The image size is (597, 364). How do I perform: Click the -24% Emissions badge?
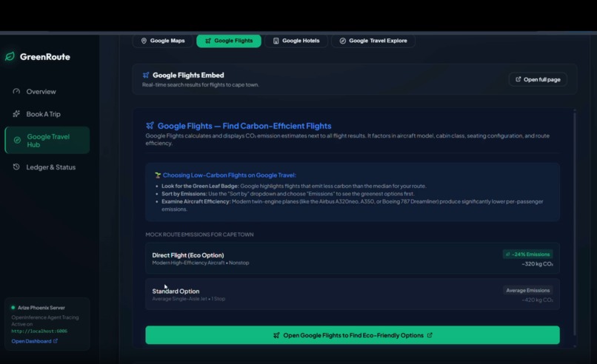point(527,254)
